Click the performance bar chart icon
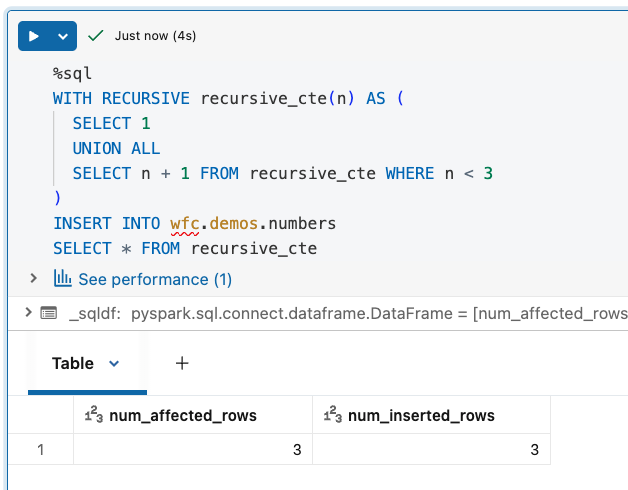 [62, 278]
